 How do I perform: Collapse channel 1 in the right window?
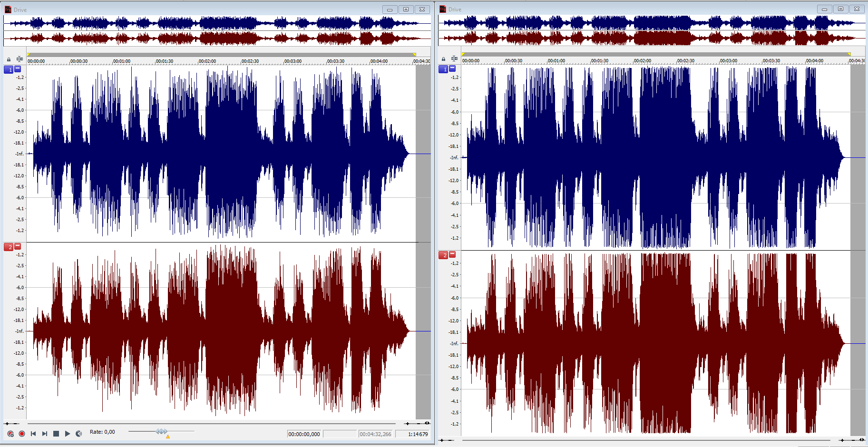point(452,69)
